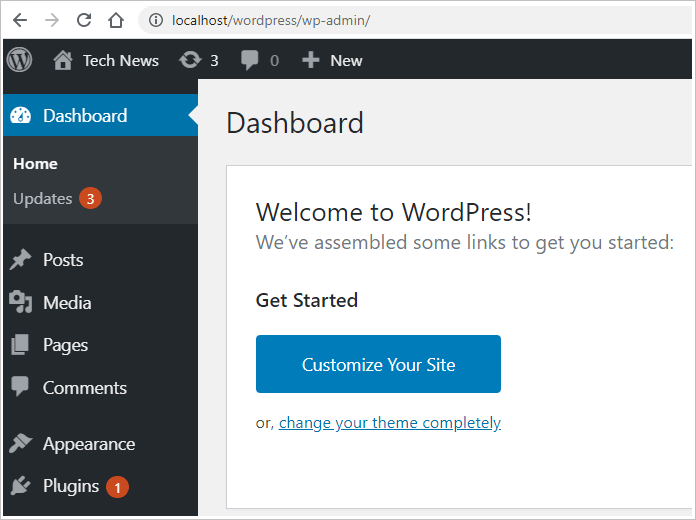Click the Plugins plug icon

click(20, 485)
